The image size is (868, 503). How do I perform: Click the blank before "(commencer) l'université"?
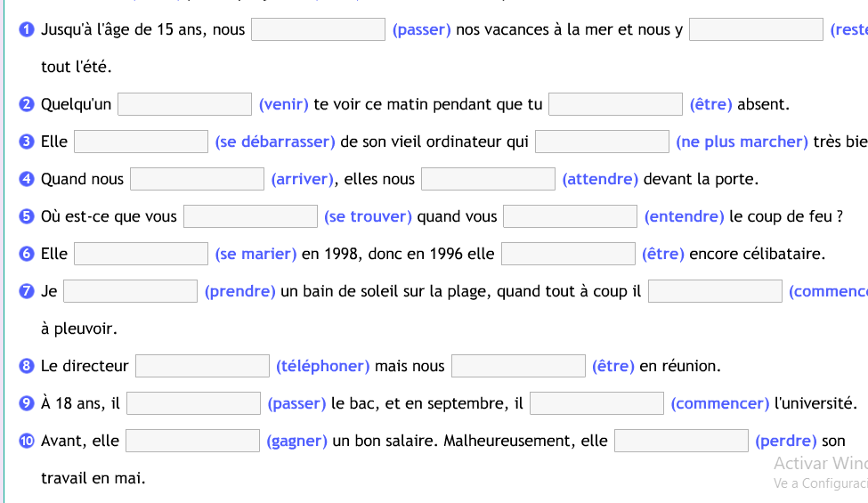tap(596, 403)
